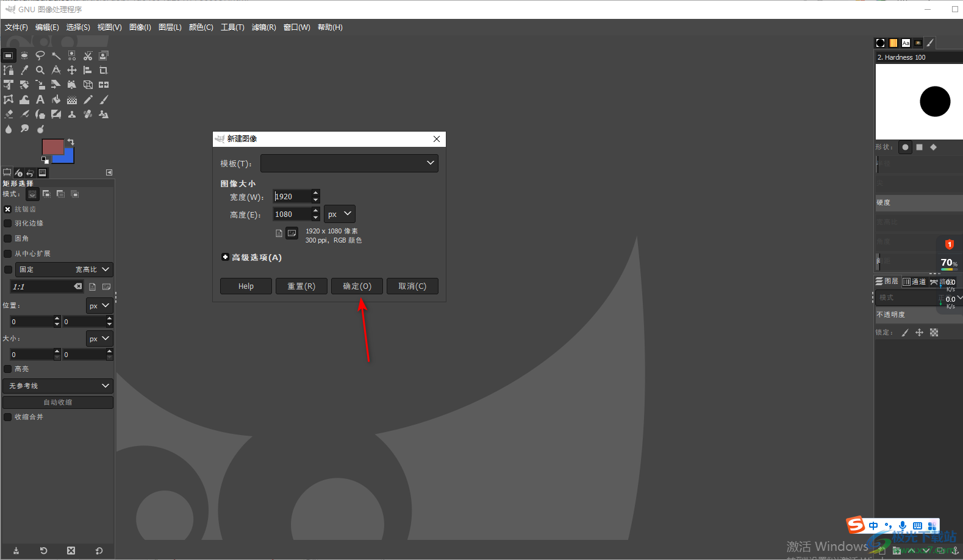The width and height of the screenshot is (963, 560).
Task: Open the foreground color swatch
Action: (x=52, y=146)
